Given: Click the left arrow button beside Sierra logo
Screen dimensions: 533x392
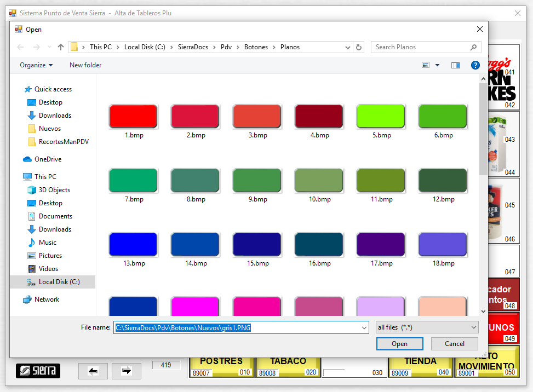Looking at the screenshot, I should tap(93, 371).
